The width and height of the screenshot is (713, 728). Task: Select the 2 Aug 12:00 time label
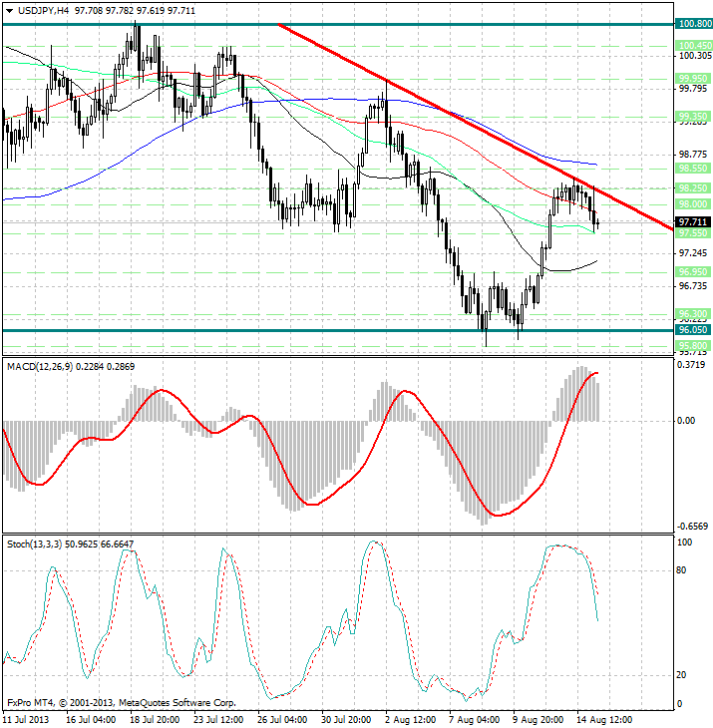(410, 720)
